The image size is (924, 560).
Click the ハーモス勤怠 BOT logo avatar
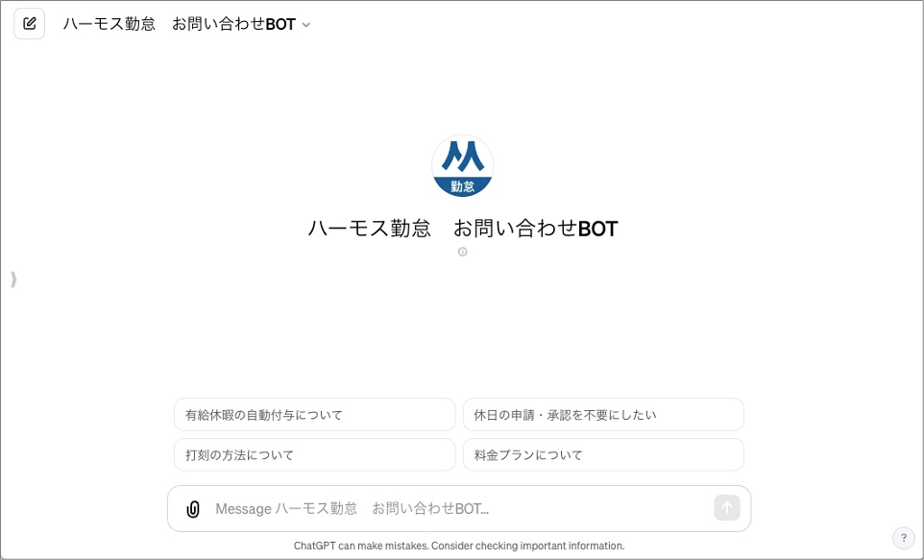click(x=463, y=165)
